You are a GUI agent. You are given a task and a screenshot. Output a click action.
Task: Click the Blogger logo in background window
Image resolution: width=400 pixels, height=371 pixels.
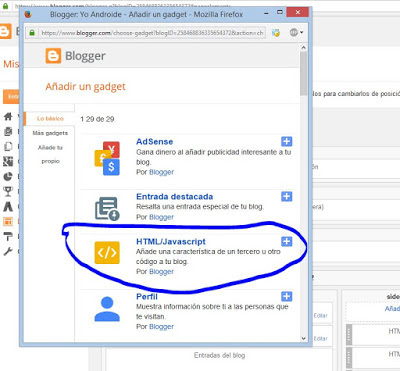(6, 31)
